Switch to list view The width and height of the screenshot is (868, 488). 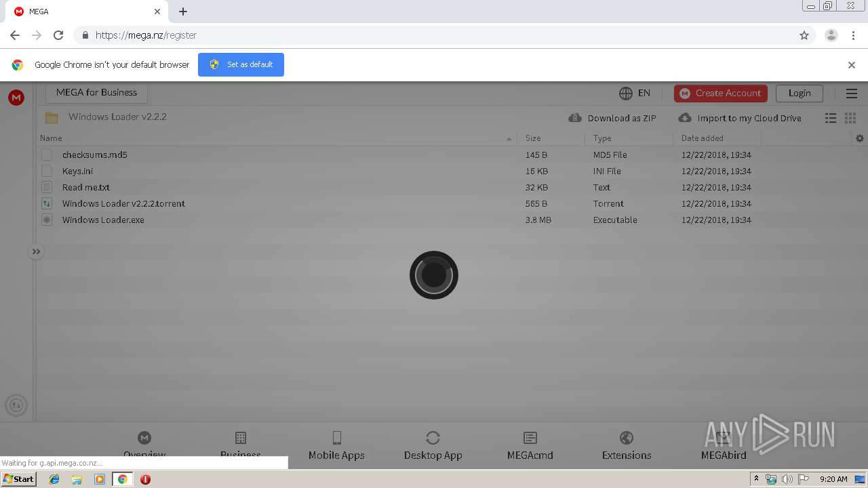831,118
